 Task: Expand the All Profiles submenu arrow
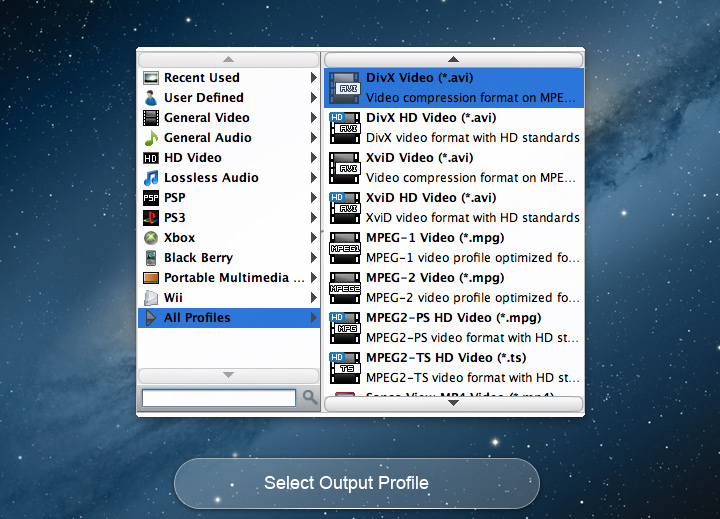click(314, 317)
